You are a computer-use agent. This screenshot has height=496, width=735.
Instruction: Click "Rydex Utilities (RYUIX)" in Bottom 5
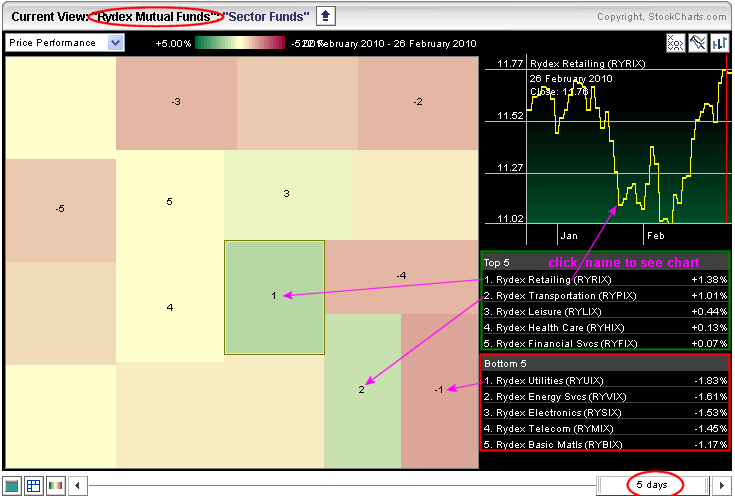(544, 381)
